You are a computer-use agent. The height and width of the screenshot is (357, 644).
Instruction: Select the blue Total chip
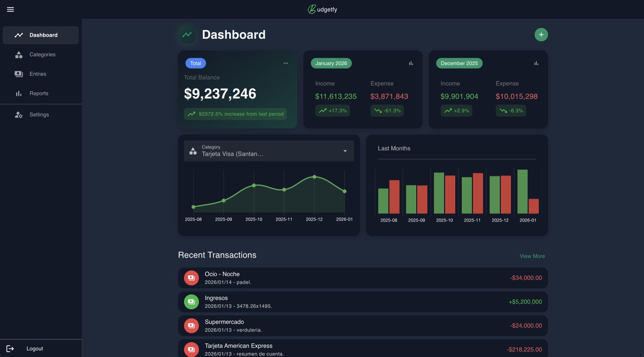pyautogui.click(x=196, y=63)
